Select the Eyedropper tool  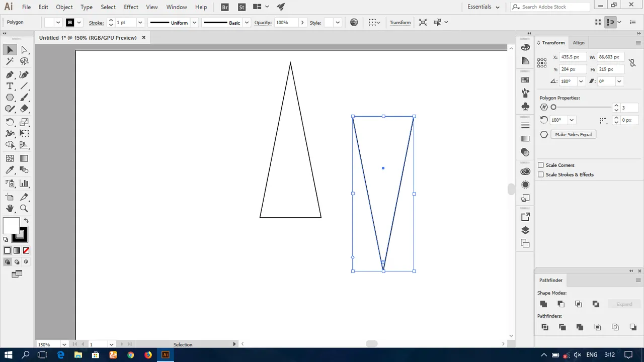10,170
